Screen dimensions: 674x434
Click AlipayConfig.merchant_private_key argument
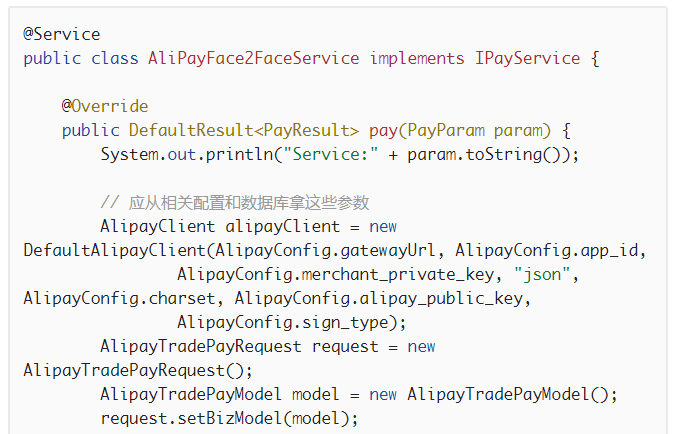335,275
